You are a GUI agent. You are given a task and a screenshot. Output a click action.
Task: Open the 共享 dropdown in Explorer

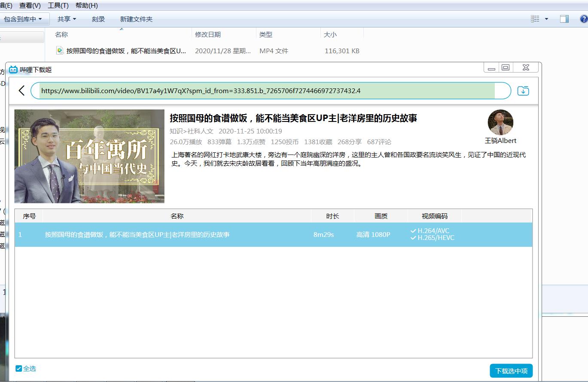(67, 19)
